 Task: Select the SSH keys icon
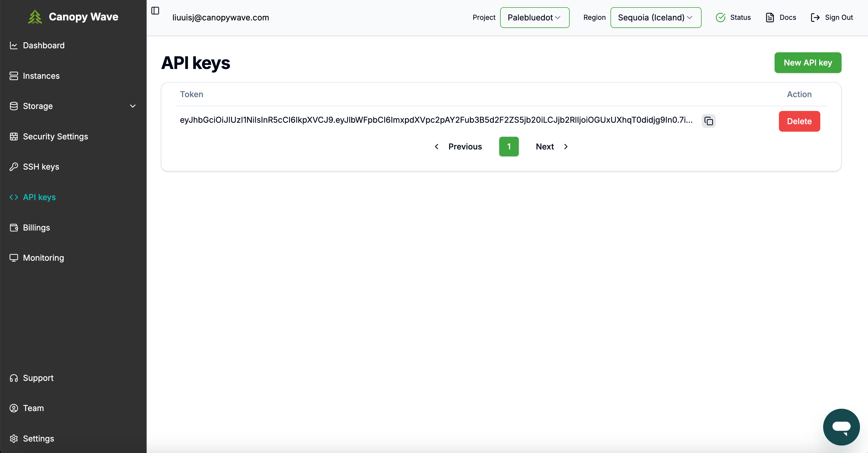[14, 166]
